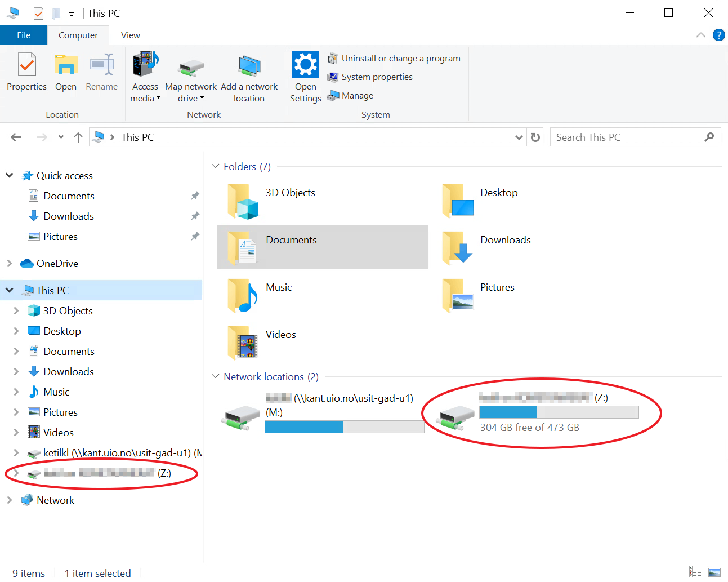This screenshot has width=728, height=582.
Task: Select the Z: drive in navigation tree
Action: tap(99, 473)
